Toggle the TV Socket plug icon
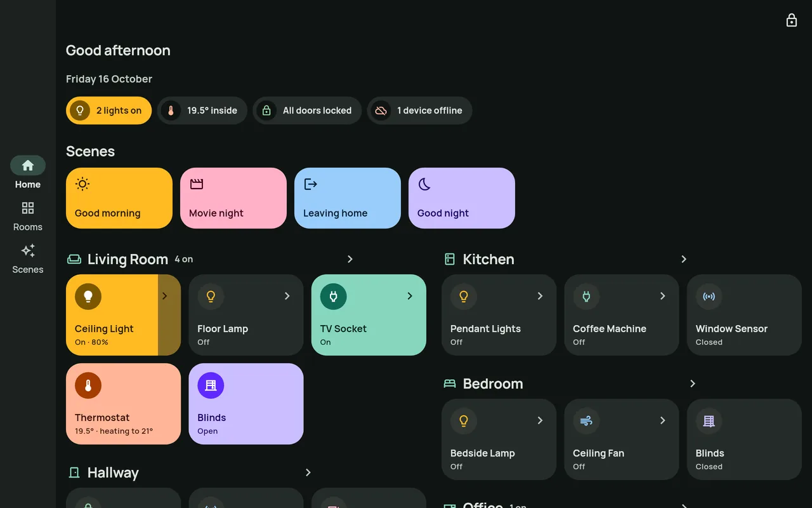 point(334,296)
